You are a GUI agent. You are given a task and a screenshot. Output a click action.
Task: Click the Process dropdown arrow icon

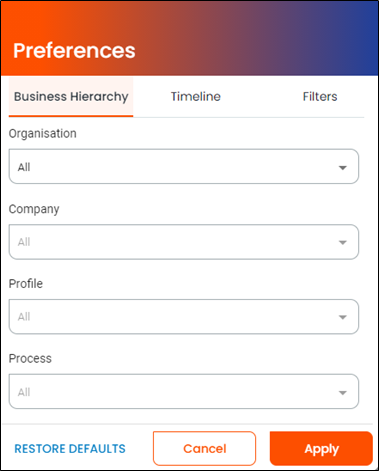pyautogui.click(x=343, y=393)
